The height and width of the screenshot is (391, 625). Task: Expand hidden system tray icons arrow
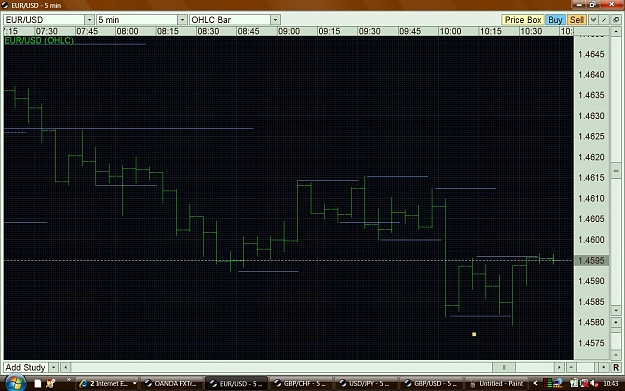tap(535, 383)
